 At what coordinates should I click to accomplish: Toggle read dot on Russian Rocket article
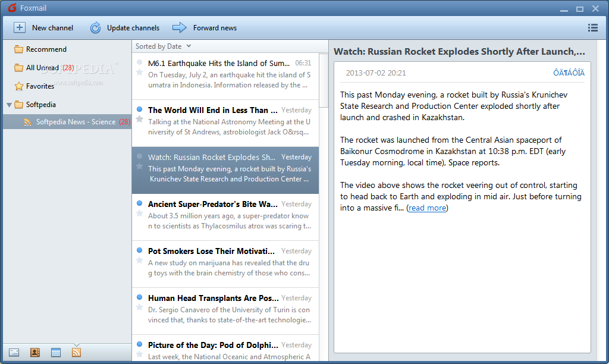tap(139, 156)
